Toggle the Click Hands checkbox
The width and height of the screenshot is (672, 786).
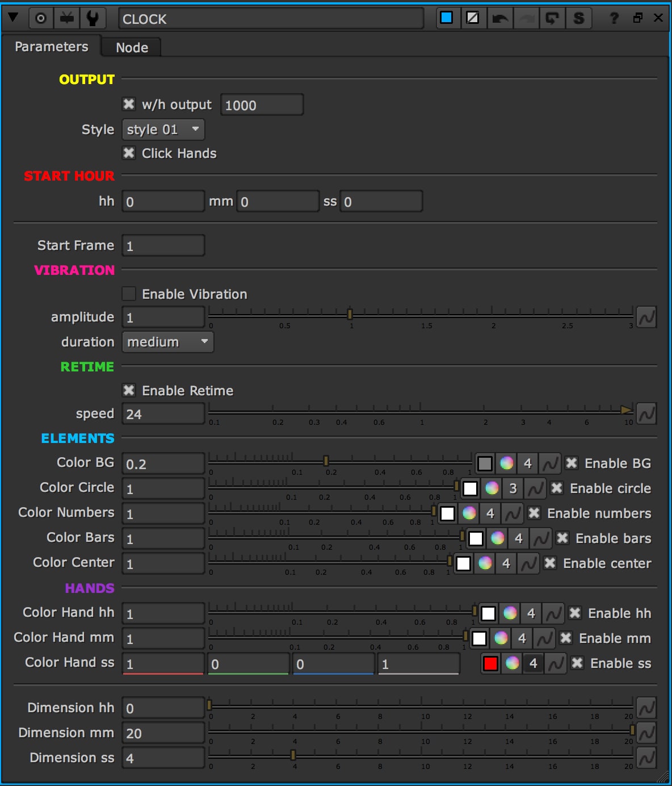pos(129,153)
